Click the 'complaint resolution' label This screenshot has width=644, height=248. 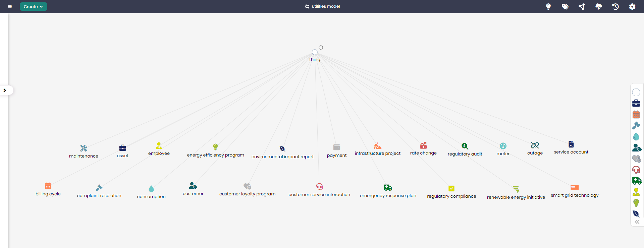99,196
